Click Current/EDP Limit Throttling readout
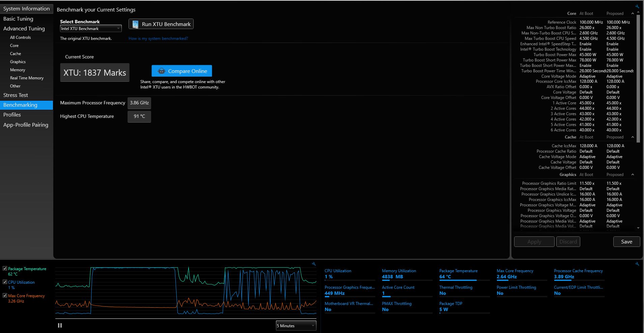Viewport: 644px width, 333px height. pos(579,290)
